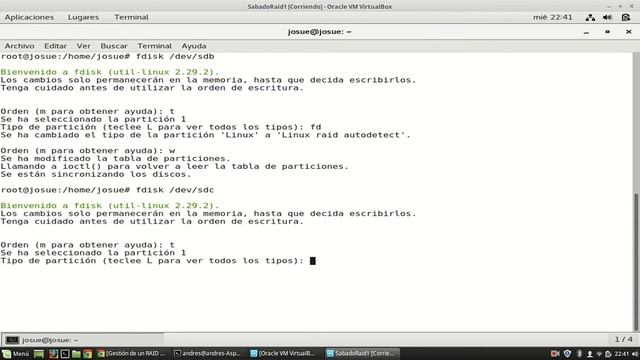Open the Bluetooth icon in host tray
The height and width of the screenshot is (360, 640).
579,353
